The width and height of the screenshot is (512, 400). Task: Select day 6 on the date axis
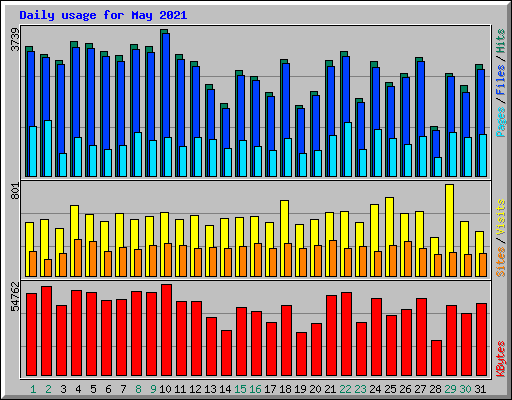(x=108, y=389)
